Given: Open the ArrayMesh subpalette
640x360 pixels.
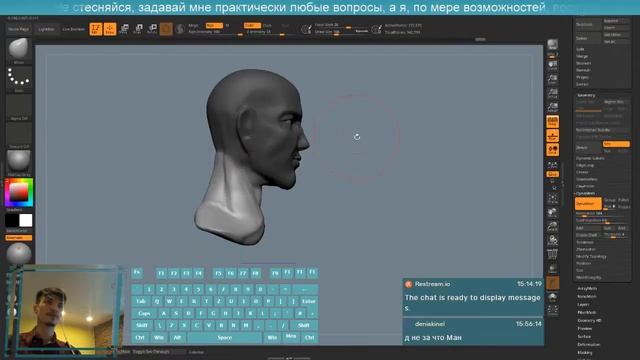Looking at the screenshot, I should [587, 288].
